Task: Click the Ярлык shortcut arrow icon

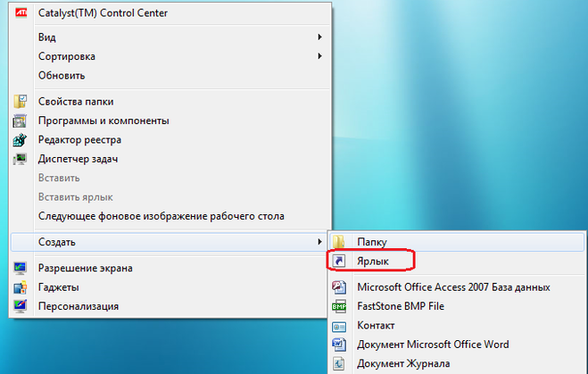Action: (x=339, y=262)
